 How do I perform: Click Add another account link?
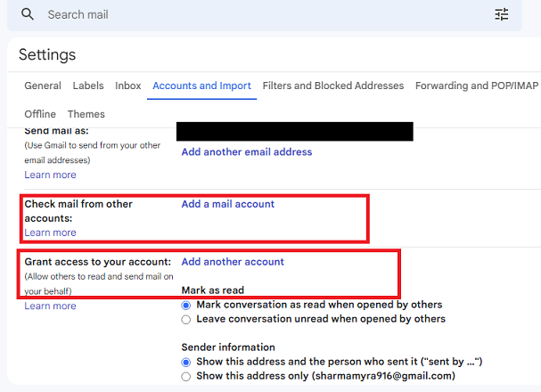(233, 262)
